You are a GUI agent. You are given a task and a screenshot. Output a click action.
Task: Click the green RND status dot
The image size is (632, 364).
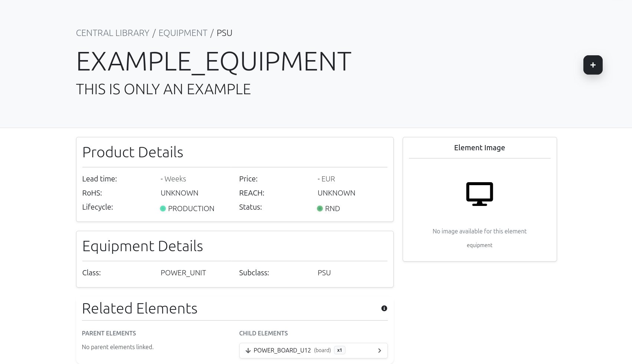tap(320, 209)
